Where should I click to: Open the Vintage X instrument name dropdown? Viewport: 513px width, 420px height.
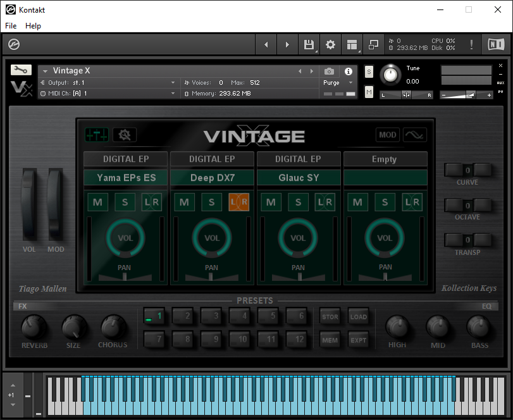(x=46, y=71)
